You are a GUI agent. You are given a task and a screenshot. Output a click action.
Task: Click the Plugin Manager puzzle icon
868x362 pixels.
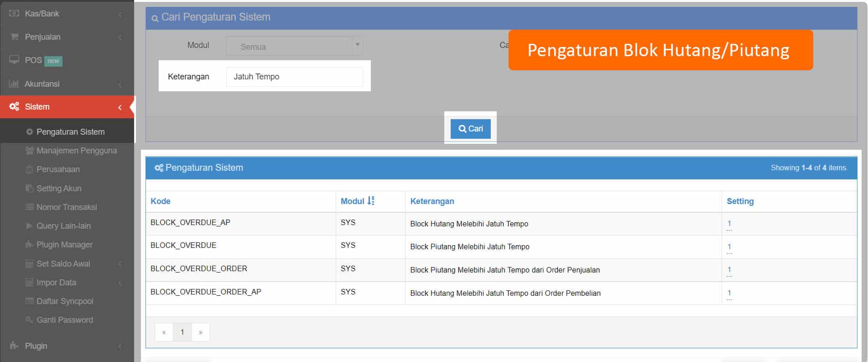tap(30, 245)
